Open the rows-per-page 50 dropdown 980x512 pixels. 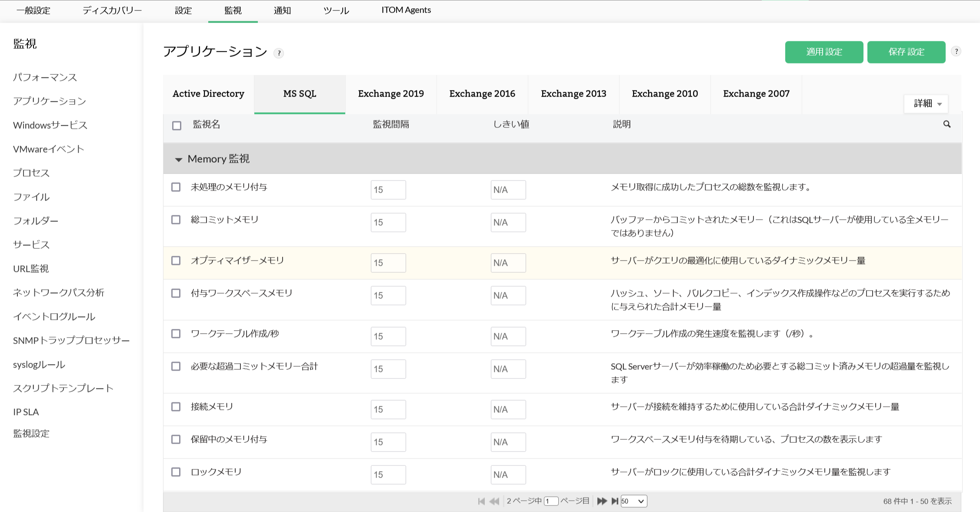[633, 501]
